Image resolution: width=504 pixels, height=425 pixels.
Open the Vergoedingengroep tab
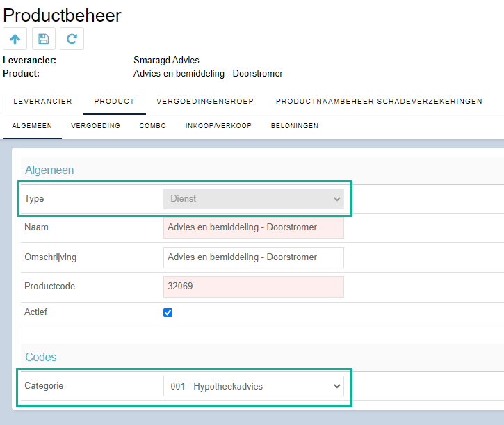[205, 102]
